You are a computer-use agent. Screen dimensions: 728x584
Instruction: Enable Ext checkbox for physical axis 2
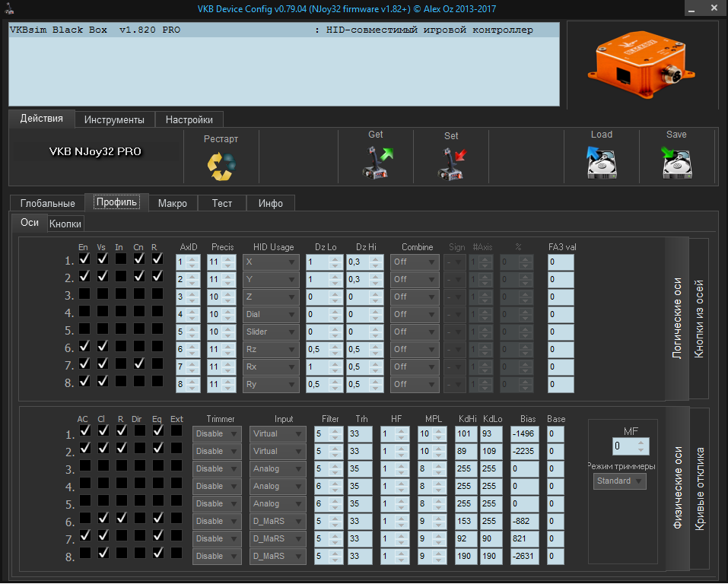176,448
